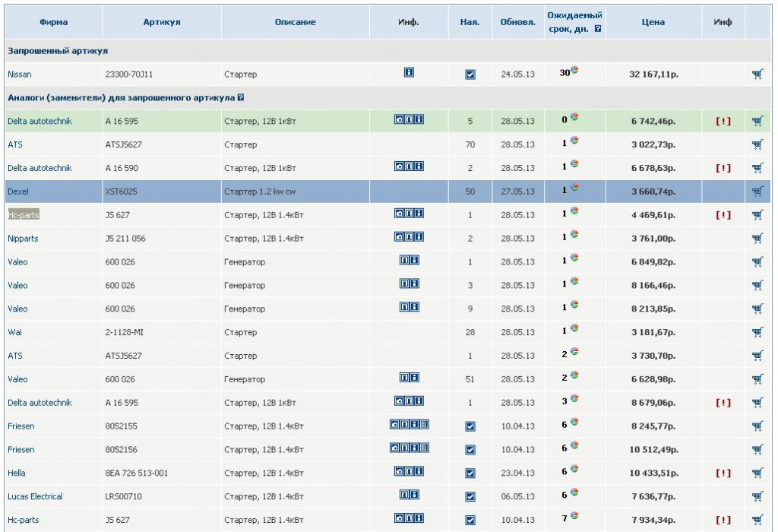Click delivery pie chart icon in Dexel row

574,187
